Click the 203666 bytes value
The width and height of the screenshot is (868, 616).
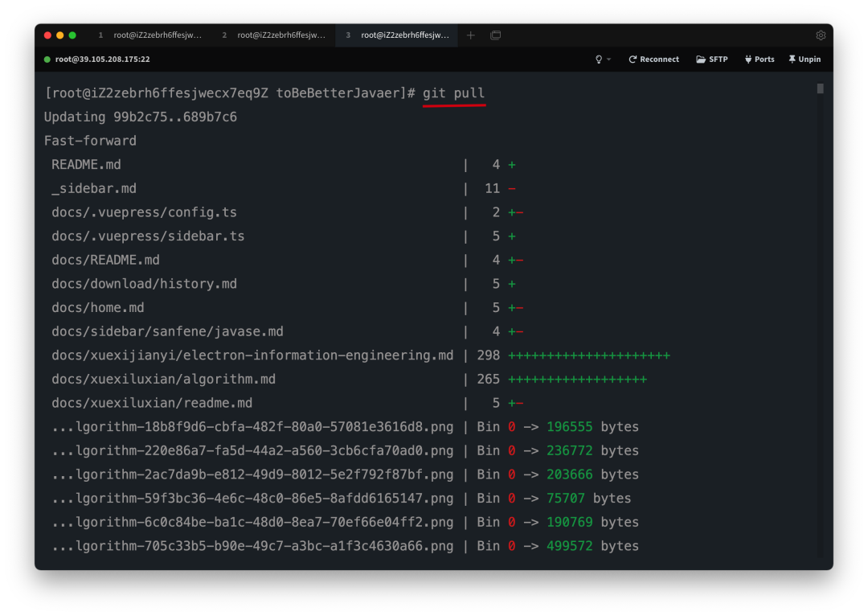tap(569, 474)
